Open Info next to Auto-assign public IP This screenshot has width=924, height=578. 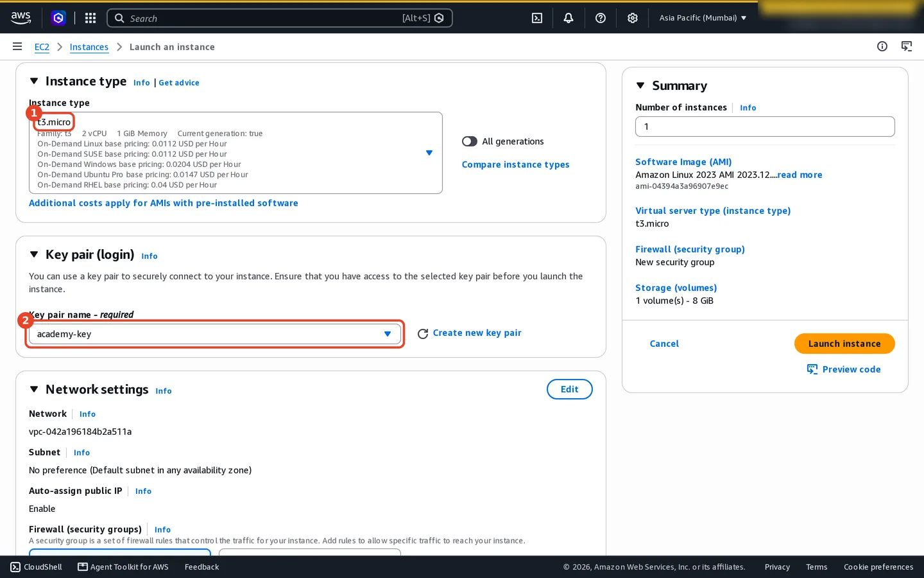click(x=144, y=491)
